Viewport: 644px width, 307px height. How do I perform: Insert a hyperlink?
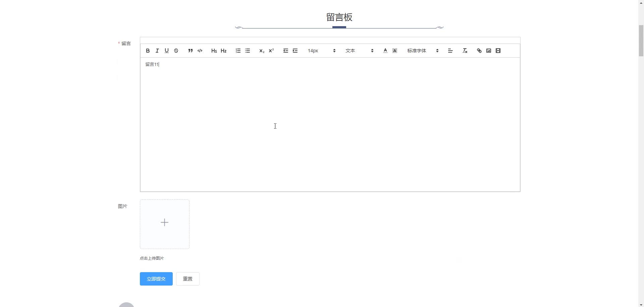coord(479,51)
